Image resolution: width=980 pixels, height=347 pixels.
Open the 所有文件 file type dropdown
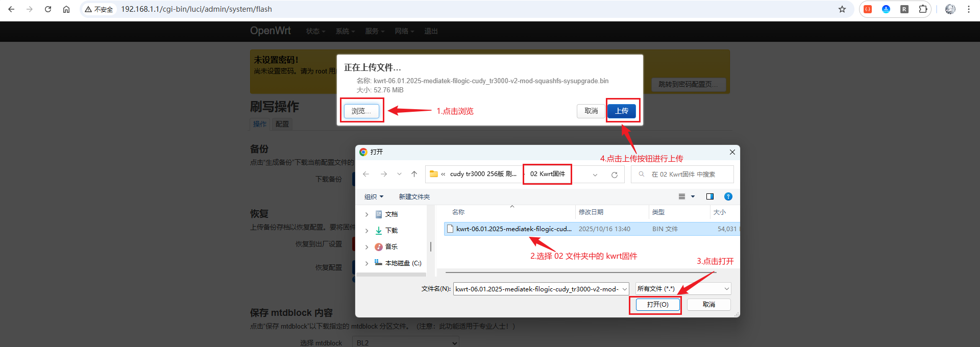pyautogui.click(x=683, y=289)
